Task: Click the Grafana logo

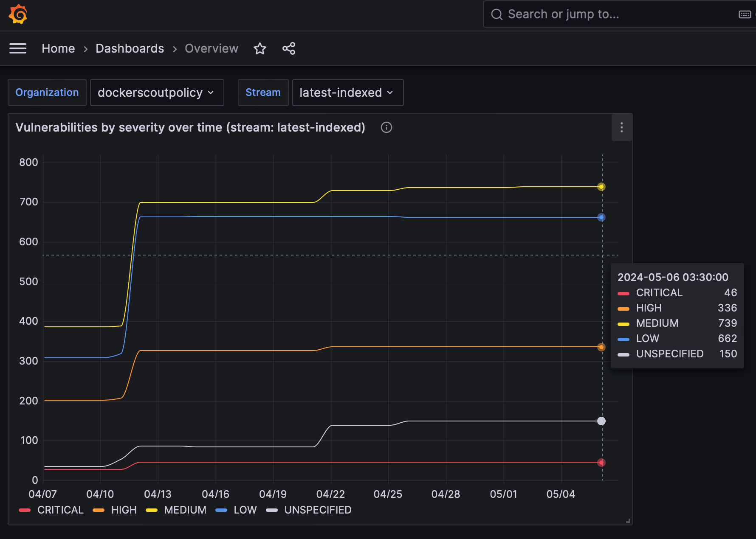Action: click(18, 14)
